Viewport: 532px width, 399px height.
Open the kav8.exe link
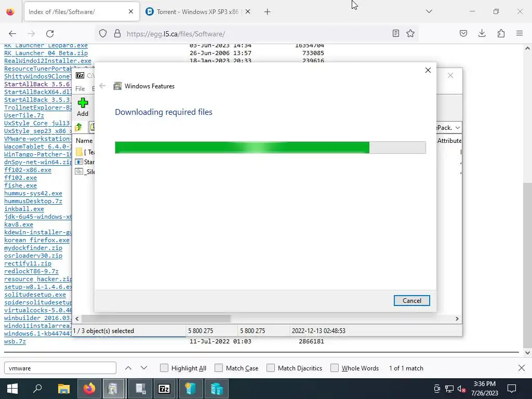[19, 224]
